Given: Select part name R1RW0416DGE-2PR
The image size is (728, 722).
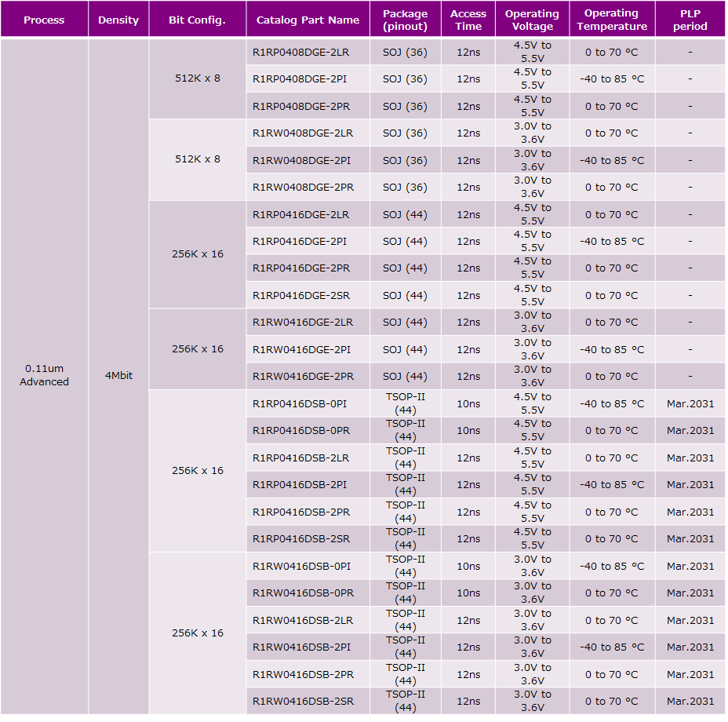Looking at the screenshot, I should point(303,377).
